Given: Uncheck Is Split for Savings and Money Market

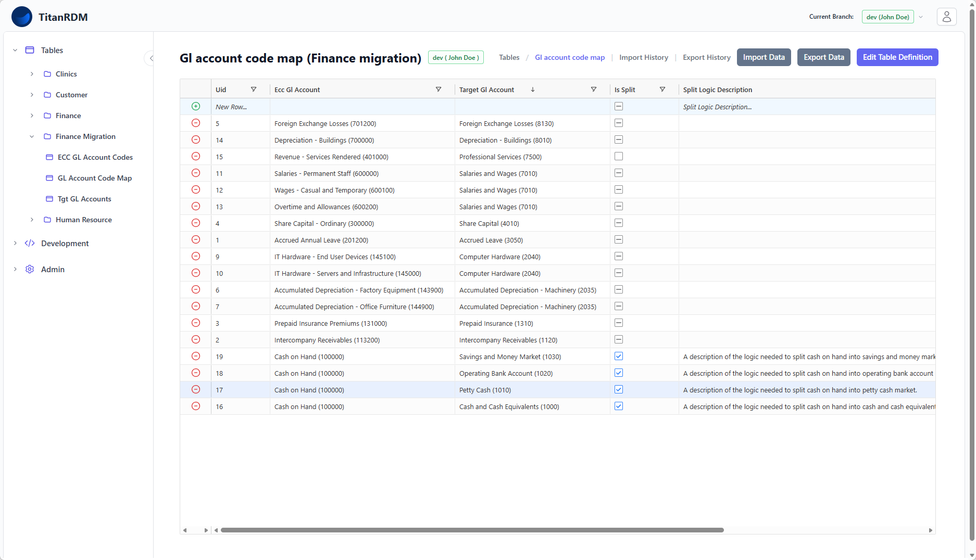Looking at the screenshot, I should (x=619, y=356).
